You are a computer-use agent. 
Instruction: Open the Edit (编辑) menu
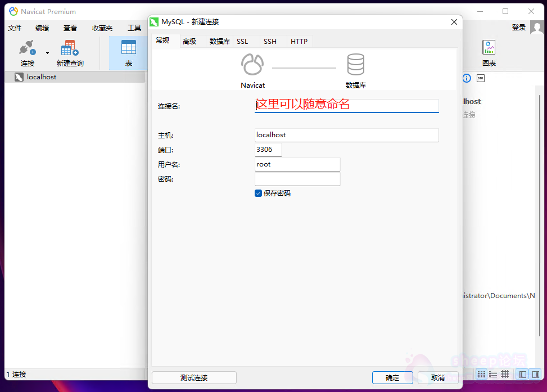coord(42,28)
